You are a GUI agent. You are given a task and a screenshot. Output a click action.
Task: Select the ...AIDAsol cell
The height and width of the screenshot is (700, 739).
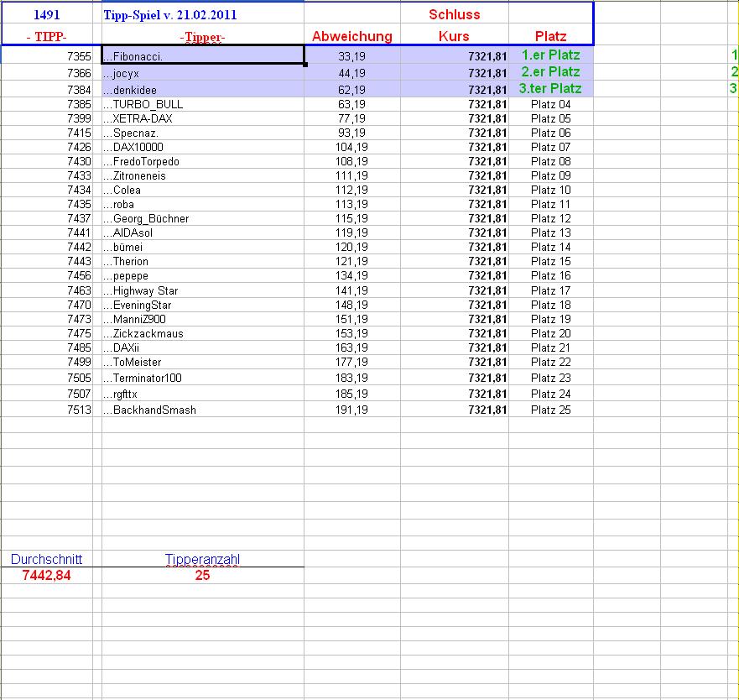tap(203, 232)
